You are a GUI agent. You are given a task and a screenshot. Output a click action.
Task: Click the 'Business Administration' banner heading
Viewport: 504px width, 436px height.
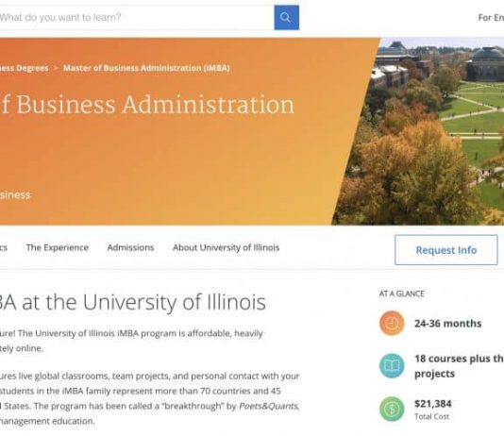coord(155,104)
